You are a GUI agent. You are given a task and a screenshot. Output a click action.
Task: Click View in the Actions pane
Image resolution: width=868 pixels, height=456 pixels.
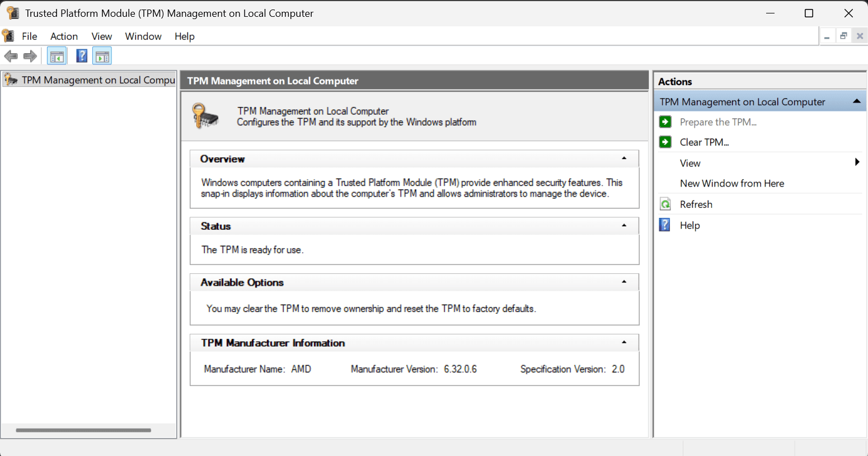click(690, 163)
